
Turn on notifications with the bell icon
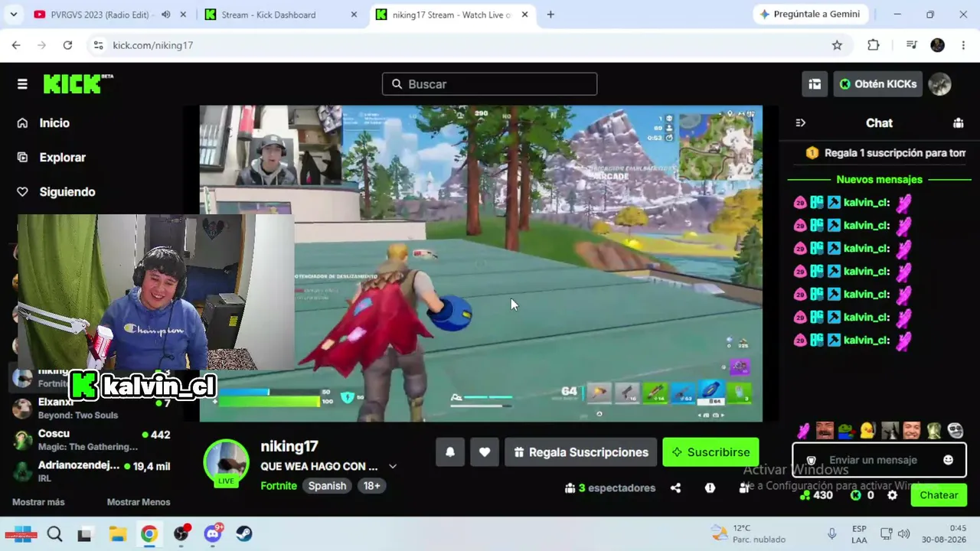(450, 452)
